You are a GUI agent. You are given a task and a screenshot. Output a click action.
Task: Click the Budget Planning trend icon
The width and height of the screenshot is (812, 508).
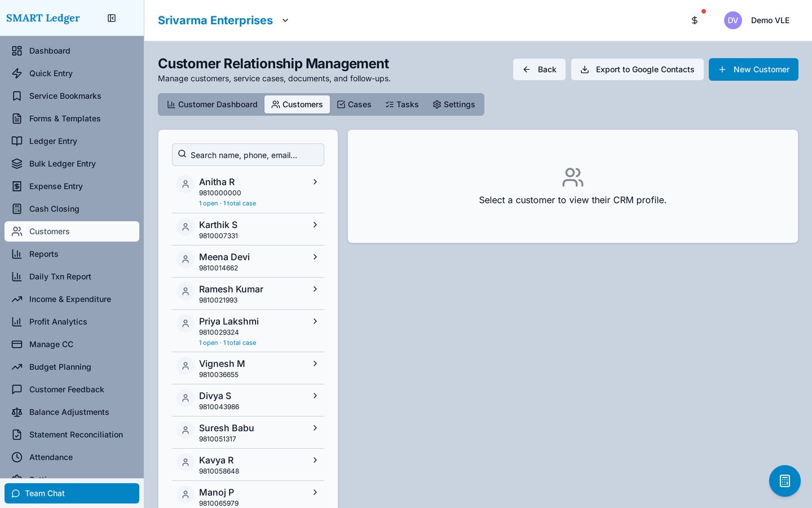(x=17, y=367)
